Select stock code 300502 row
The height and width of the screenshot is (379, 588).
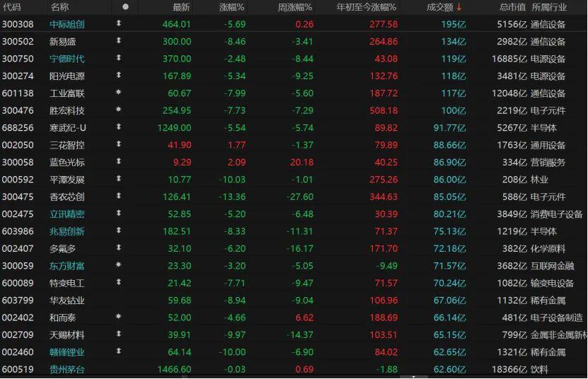[x=18, y=42]
